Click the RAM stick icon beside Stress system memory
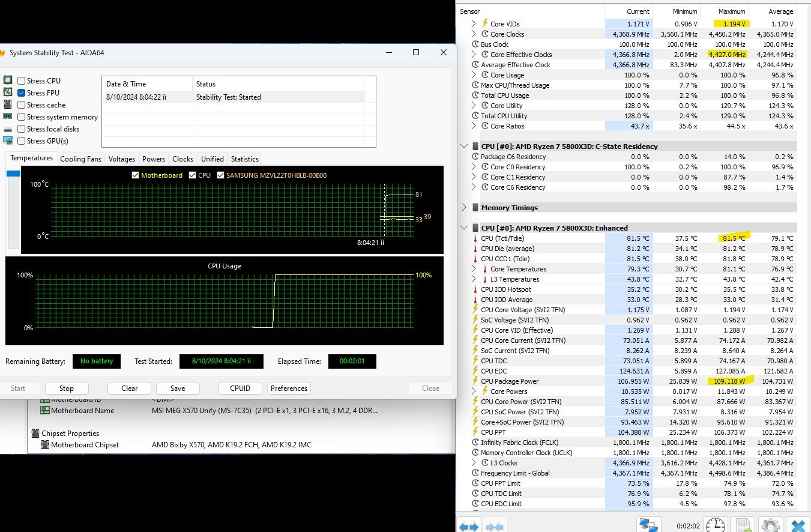The image size is (811, 532). tap(8, 116)
